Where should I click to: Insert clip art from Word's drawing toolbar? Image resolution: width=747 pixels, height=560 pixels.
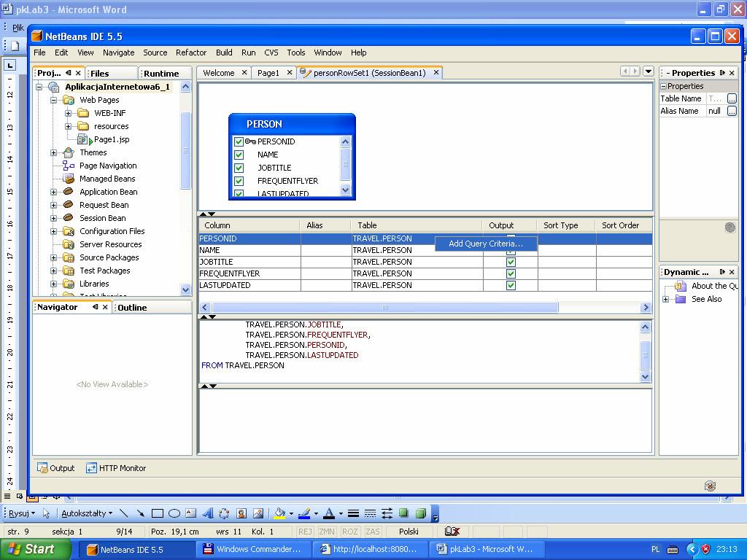point(241,513)
